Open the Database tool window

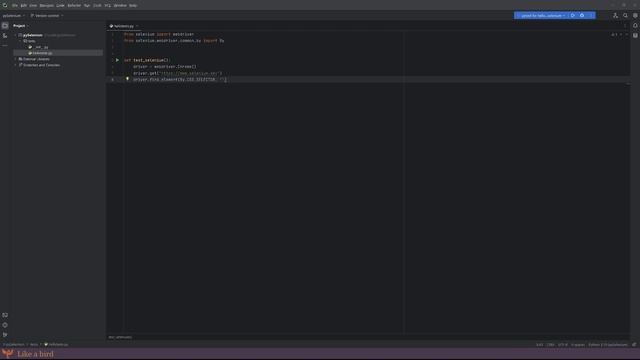(635, 36)
